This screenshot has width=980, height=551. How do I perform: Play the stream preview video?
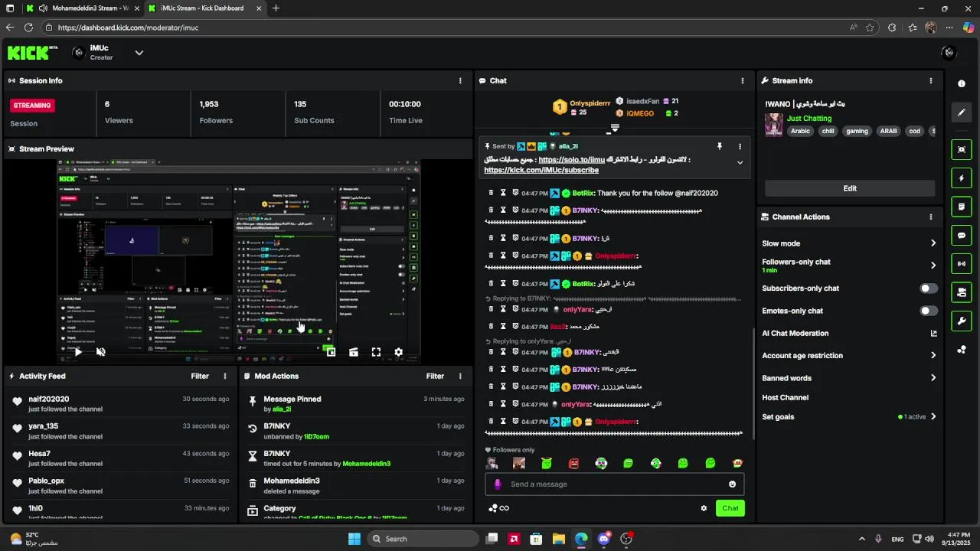coord(77,352)
